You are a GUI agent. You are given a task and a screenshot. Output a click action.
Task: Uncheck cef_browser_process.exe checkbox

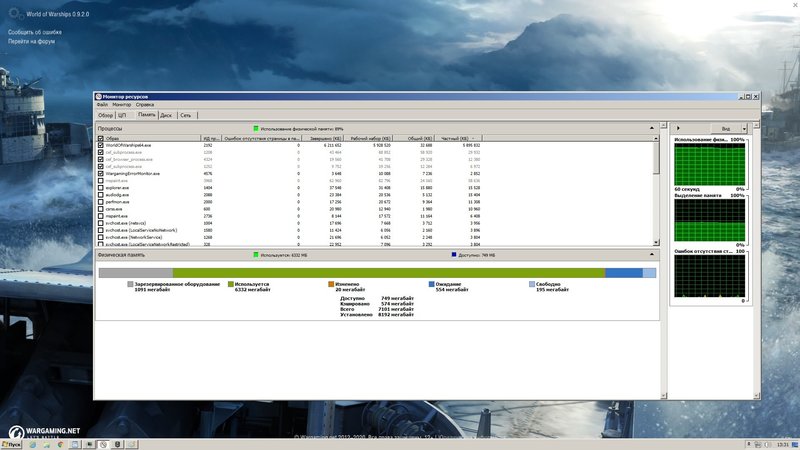(101, 159)
